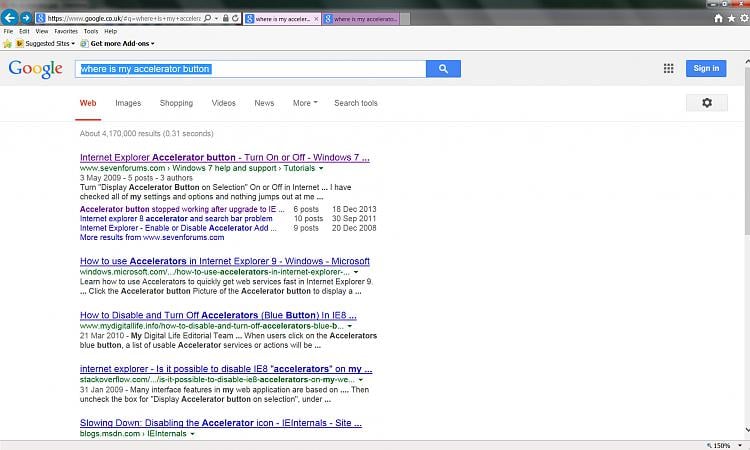Close the first 'where is my acceler...' tab

click(316, 19)
